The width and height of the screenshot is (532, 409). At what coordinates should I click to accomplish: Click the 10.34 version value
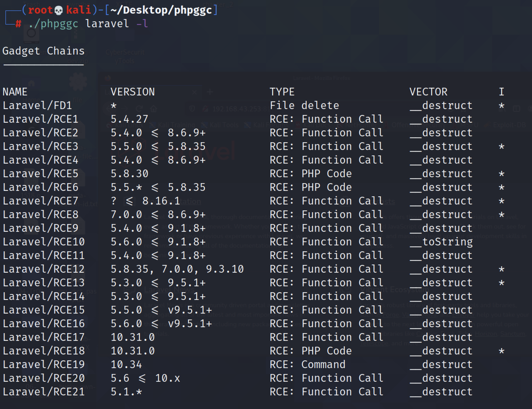coord(126,365)
